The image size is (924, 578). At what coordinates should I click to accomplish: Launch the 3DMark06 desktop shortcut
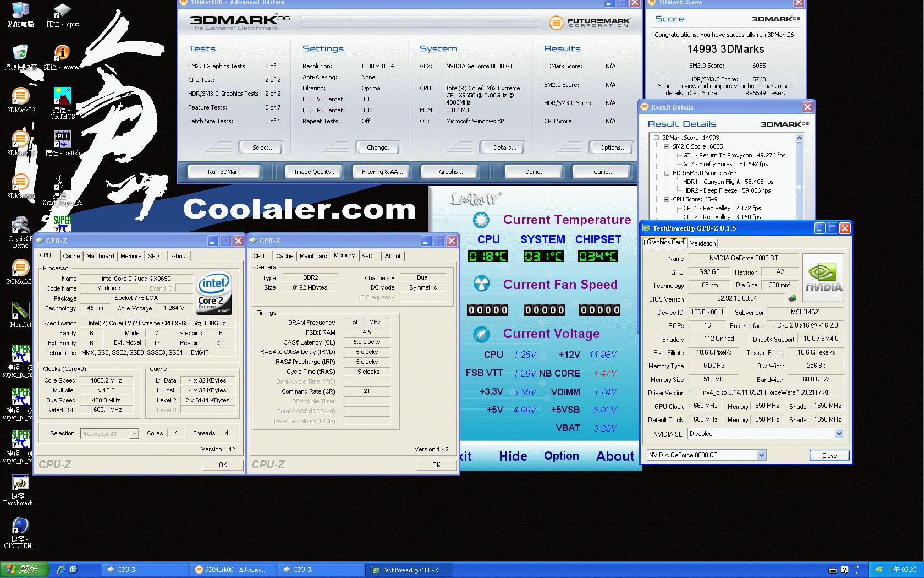coord(20,186)
